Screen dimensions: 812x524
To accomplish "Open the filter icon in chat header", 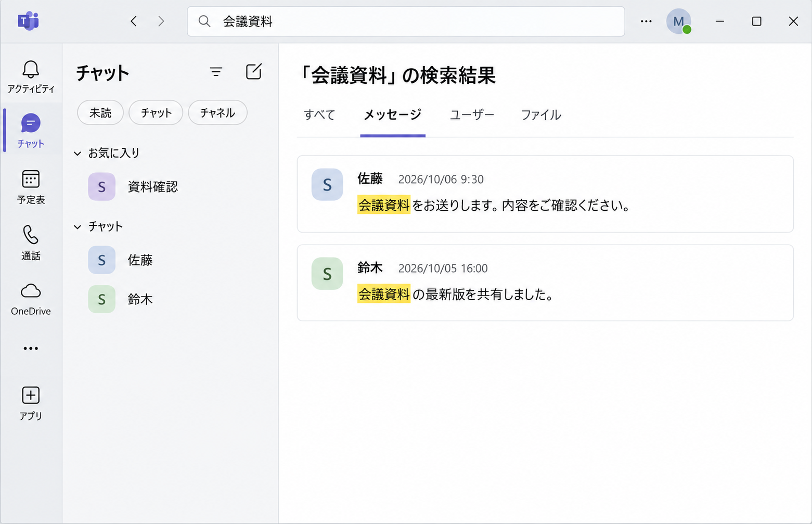I will pyautogui.click(x=216, y=72).
